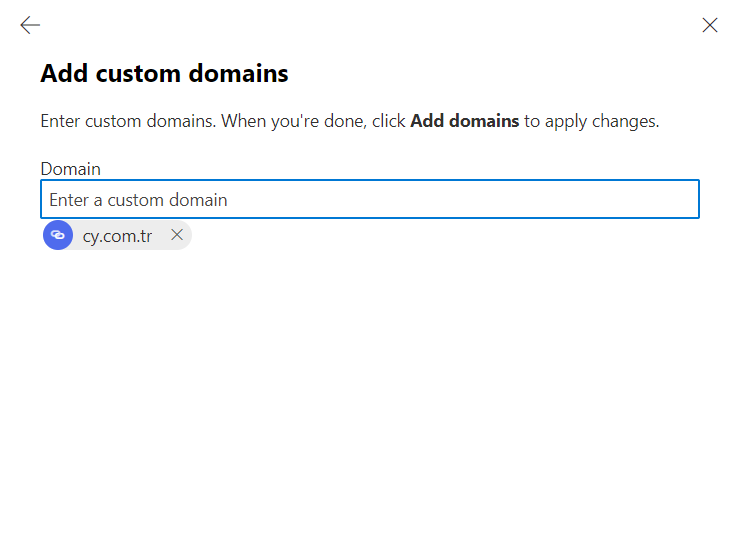Click the "Add custom domains" heading
This screenshot has height=551, width=740.
(164, 74)
